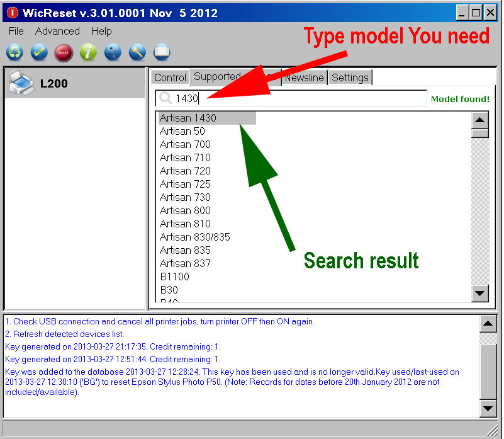This screenshot has height=439, width=504.
Task: Click model list scrollbar up arrow
Action: pos(480,120)
